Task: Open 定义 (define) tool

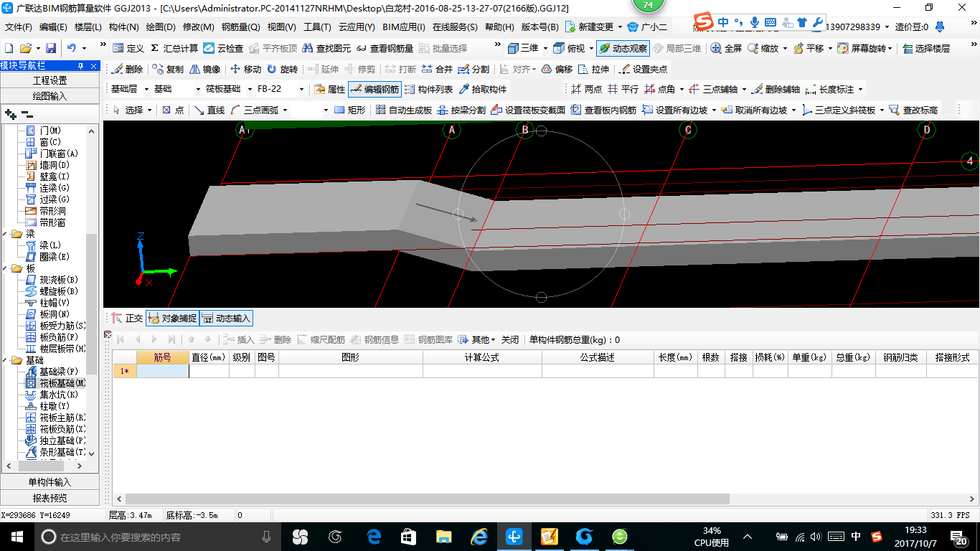Action: pyautogui.click(x=129, y=48)
